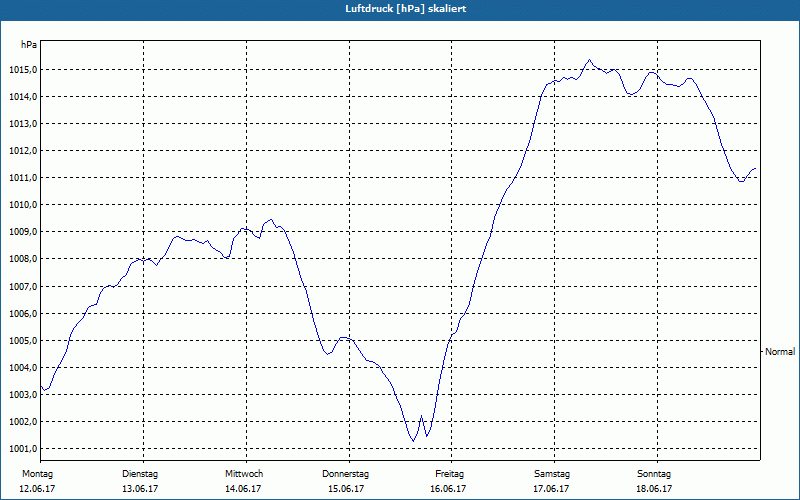Click the hPa unit label

29,45
